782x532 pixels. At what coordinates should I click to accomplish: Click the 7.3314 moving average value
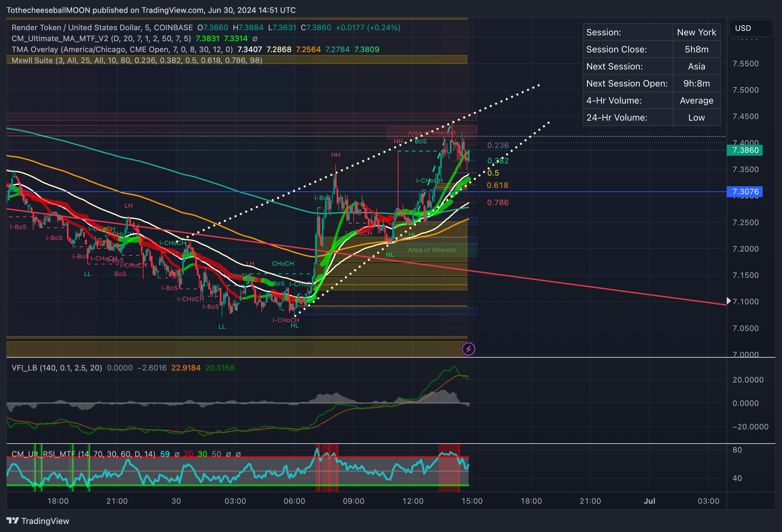point(236,39)
